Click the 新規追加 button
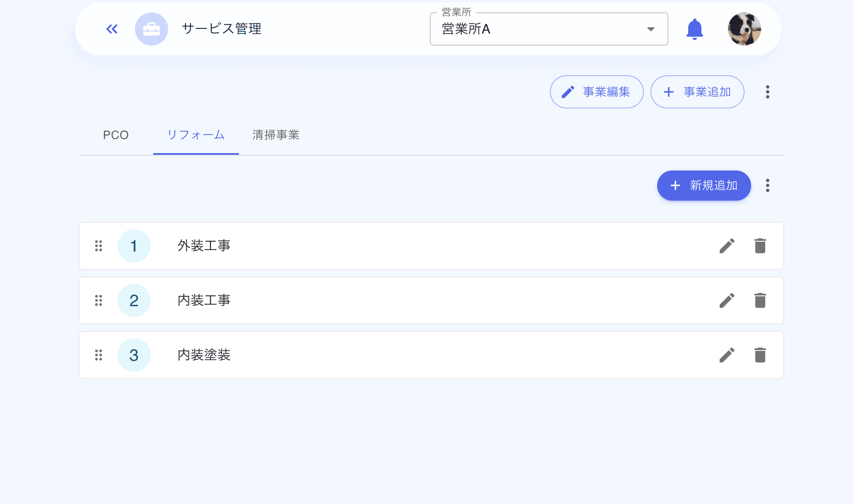 pos(704,186)
